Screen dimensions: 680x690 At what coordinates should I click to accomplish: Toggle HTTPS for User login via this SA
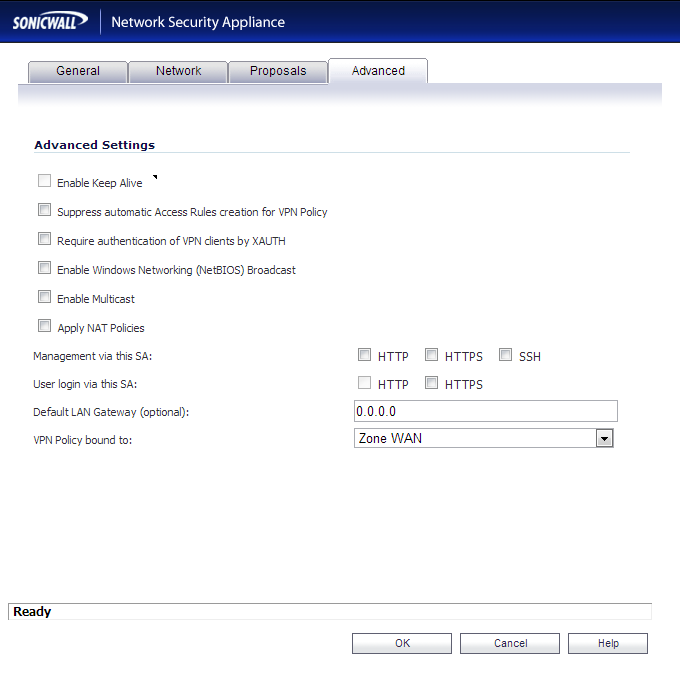click(x=431, y=383)
